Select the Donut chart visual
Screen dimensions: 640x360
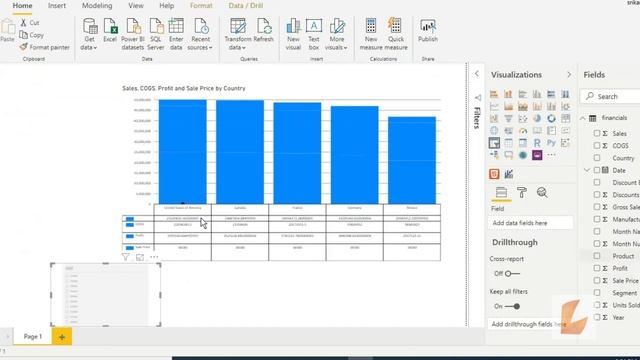click(551, 119)
